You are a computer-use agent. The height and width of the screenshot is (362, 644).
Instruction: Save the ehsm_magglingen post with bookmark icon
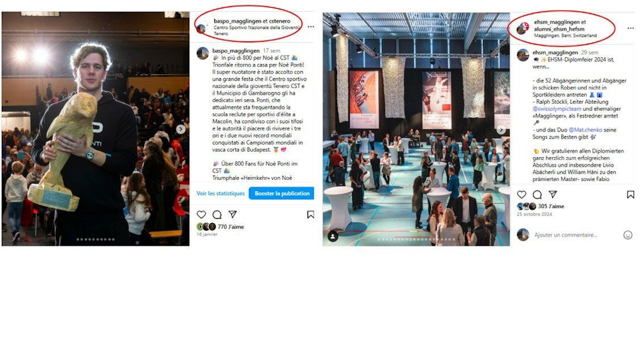pyautogui.click(x=630, y=195)
